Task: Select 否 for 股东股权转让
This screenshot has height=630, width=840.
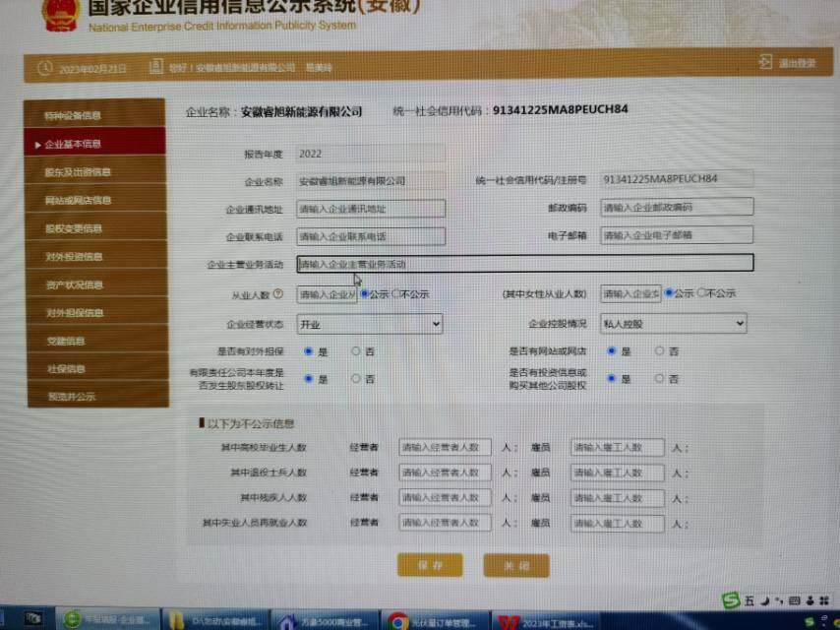Action: pyautogui.click(x=356, y=379)
